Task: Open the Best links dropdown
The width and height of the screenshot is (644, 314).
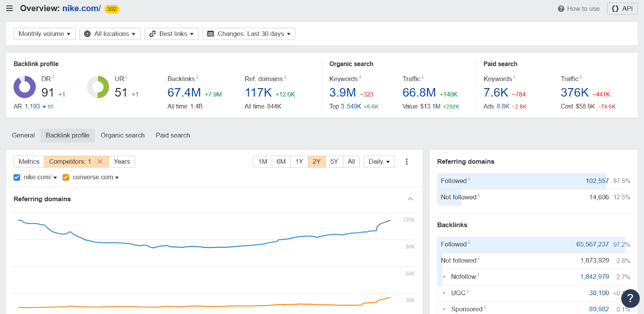Action: point(171,34)
